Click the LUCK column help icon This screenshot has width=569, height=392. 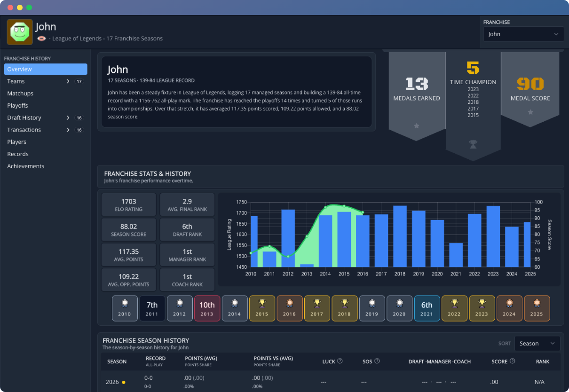click(340, 361)
